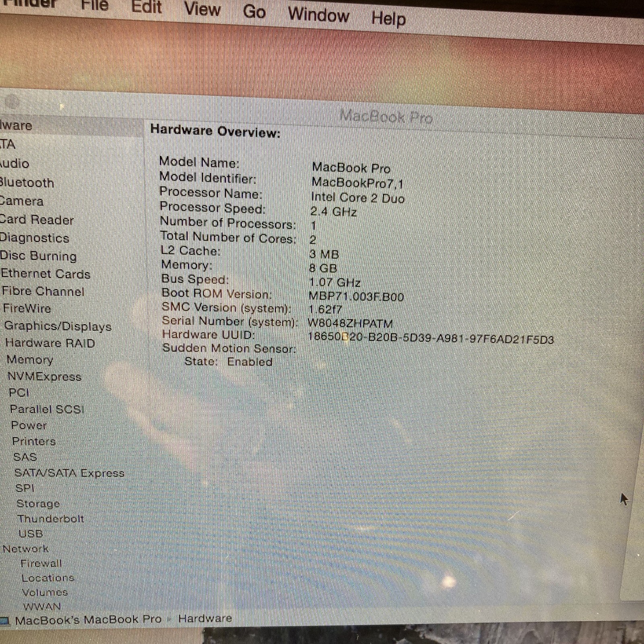The height and width of the screenshot is (644, 644).
Task: Select Camera in the sidebar
Action: click(21, 201)
